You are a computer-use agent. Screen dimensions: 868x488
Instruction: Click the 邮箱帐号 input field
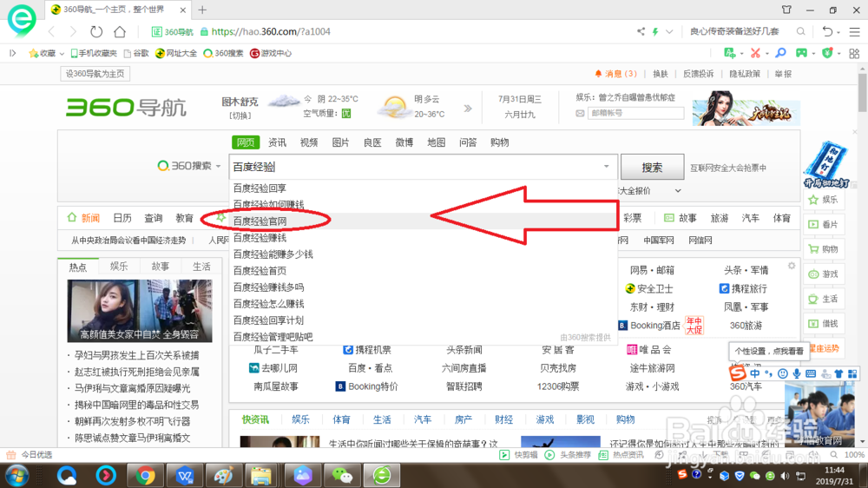[x=635, y=113]
